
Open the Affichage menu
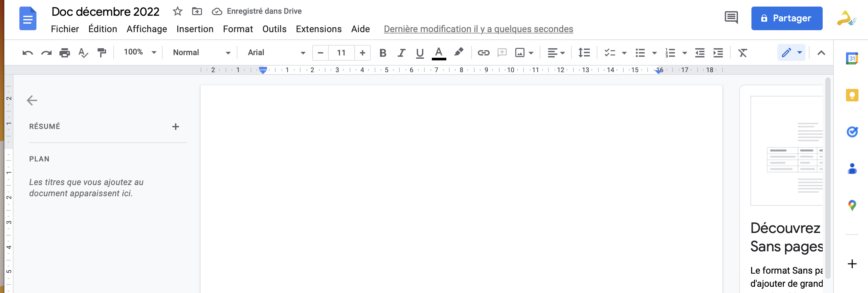(x=146, y=29)
